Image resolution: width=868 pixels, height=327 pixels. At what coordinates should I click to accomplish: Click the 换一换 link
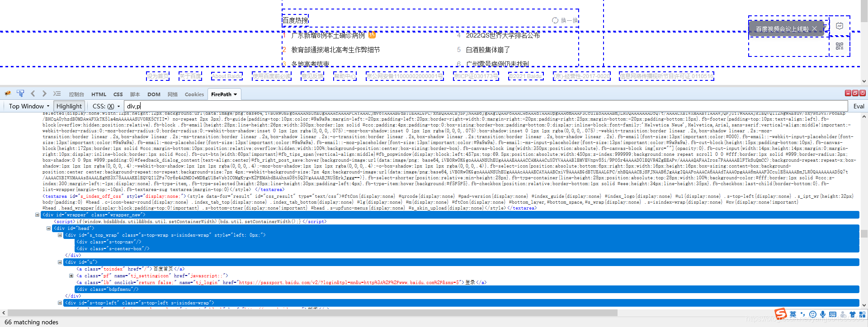569,20
